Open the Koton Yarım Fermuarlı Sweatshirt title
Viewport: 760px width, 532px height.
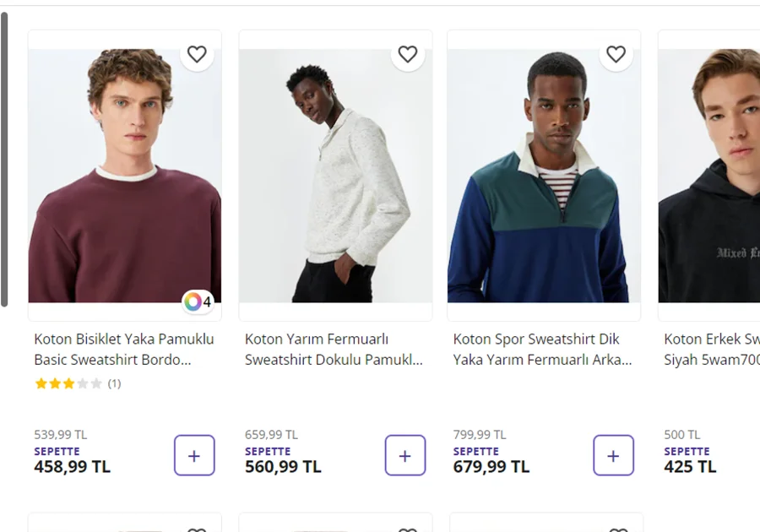(334, 349)
